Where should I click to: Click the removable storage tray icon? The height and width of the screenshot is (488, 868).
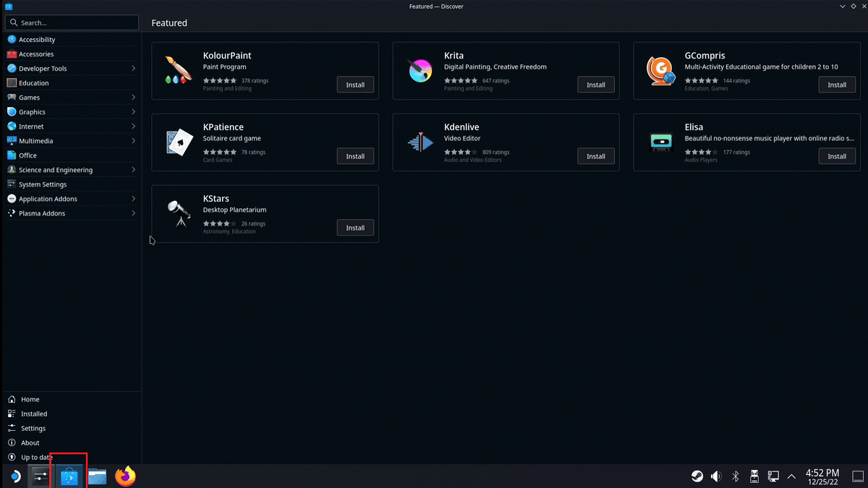(754, 476)
